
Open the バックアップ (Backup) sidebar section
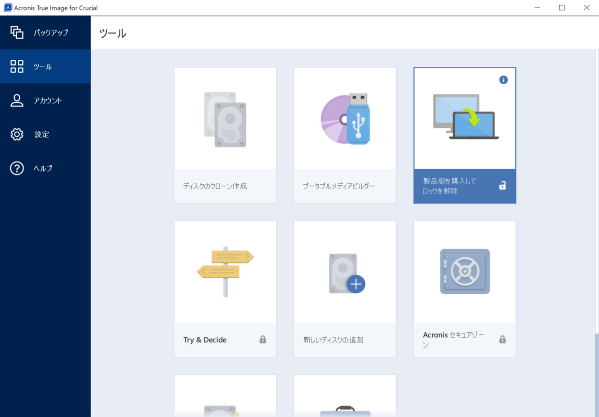45,32
